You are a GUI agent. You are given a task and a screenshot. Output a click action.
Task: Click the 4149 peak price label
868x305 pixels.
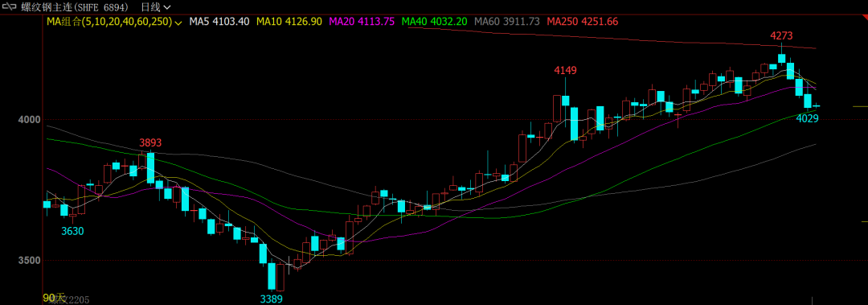pyautogui.click(x=565, y=71)
